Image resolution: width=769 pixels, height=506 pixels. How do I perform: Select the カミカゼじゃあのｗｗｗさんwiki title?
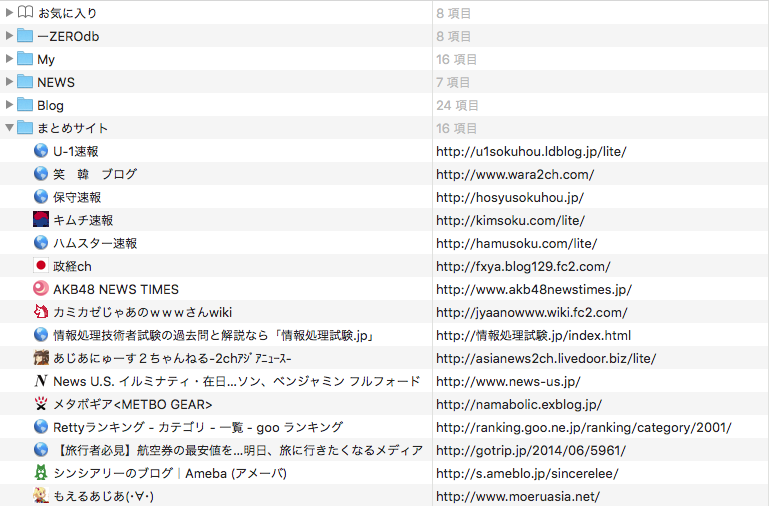coord(143,312)
